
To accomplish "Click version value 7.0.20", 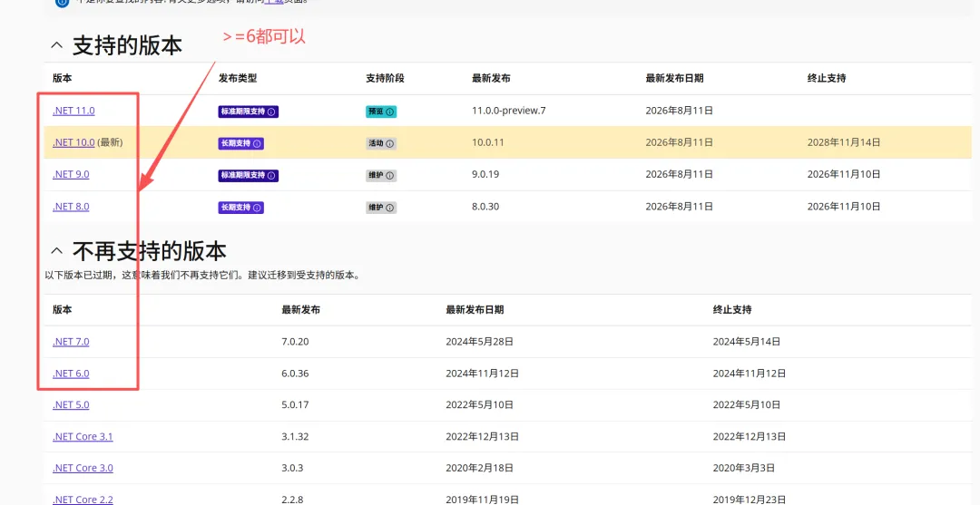I will 296,342.
